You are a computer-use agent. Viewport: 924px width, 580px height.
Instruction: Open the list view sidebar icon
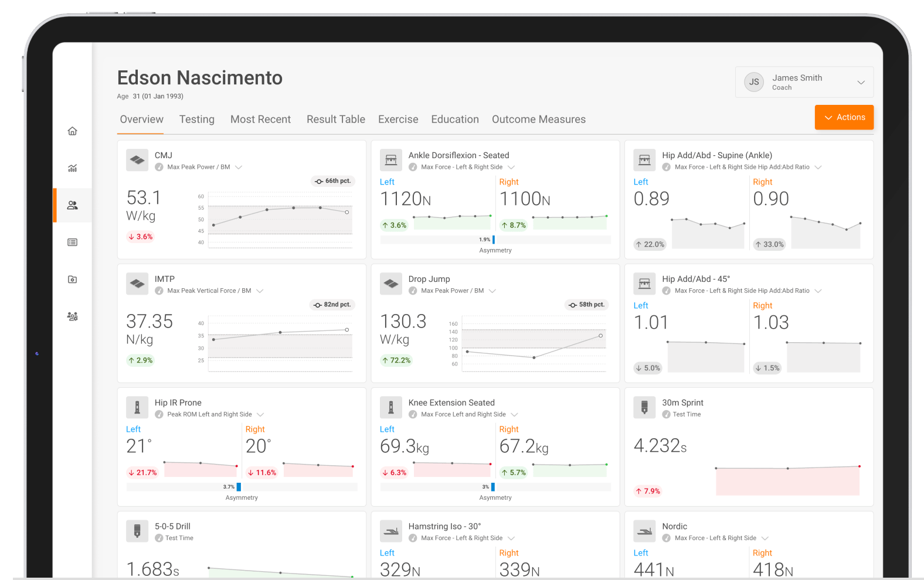(x=72, y=243)
